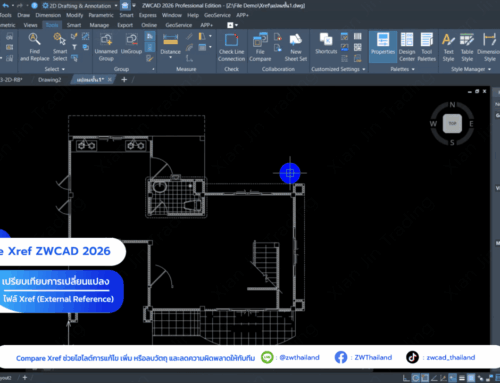500x383 pixels.
Task: Activate the Smart Select tool
Action: click(60, 47)
